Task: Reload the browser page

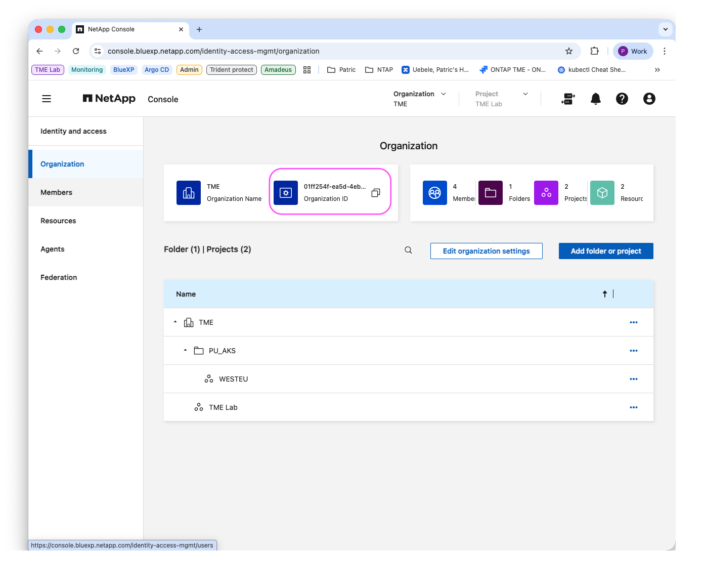Action: pos(76,51)
